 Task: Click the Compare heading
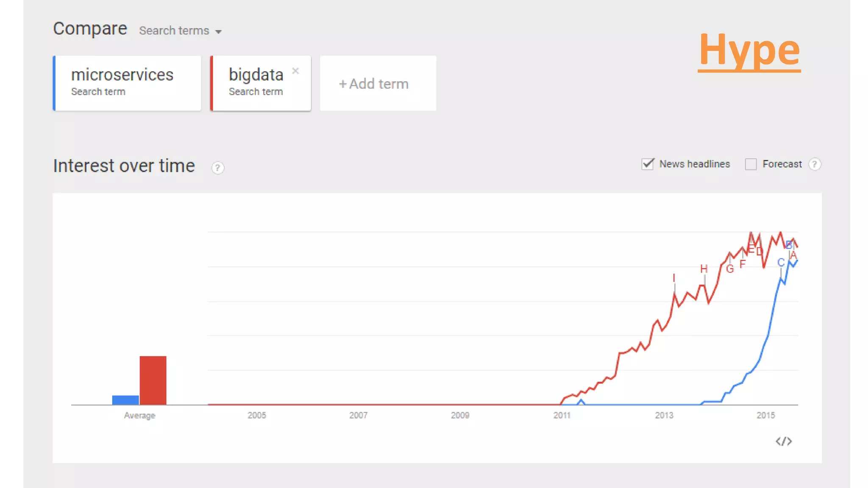90,29
